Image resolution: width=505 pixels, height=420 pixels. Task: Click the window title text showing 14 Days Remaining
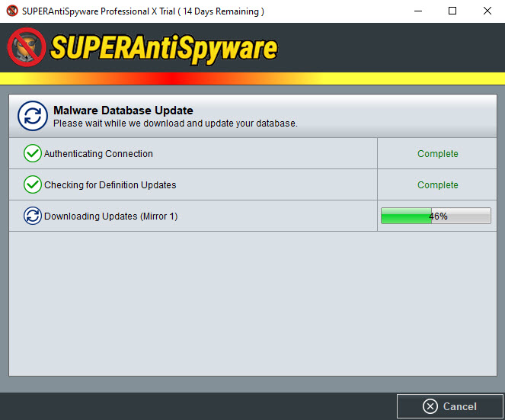click(x=143, y=11)
